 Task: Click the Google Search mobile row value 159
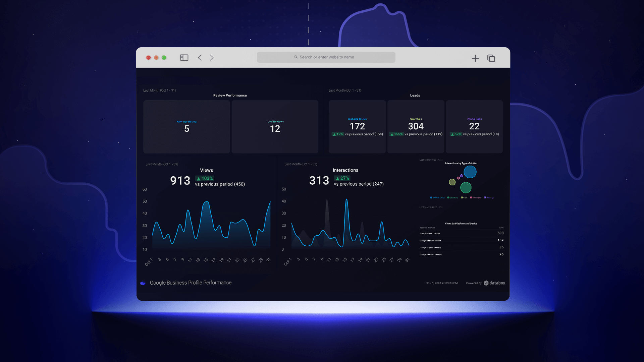tap(500, 240)
